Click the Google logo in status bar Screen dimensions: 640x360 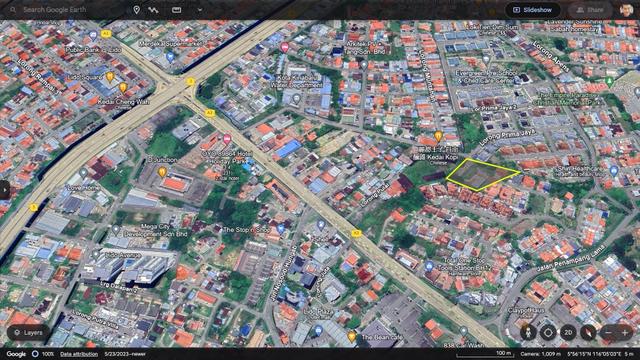point(16,354)
